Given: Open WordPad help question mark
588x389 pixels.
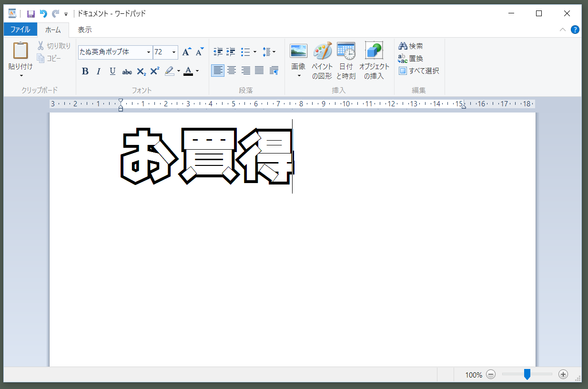Looking at the screenshot, I should click(575, 30).
